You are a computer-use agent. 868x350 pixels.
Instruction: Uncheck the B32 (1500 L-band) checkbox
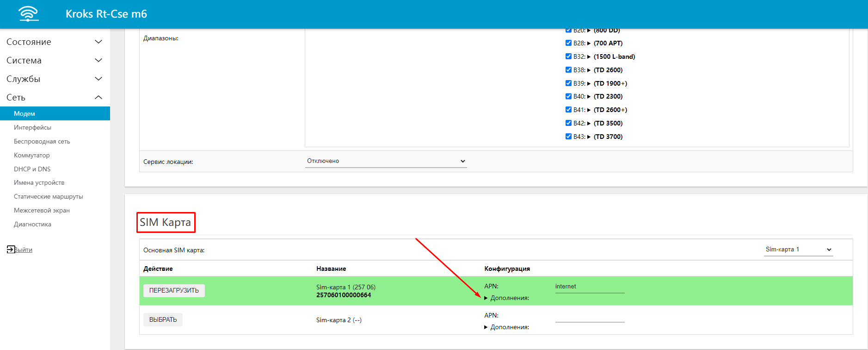[568, 56]
